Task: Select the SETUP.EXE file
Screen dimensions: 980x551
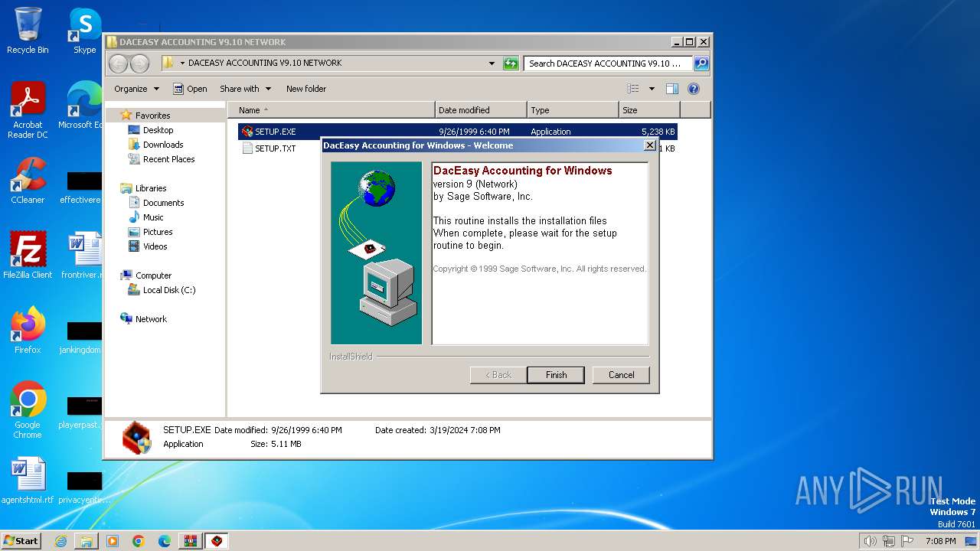Action: 457,132
